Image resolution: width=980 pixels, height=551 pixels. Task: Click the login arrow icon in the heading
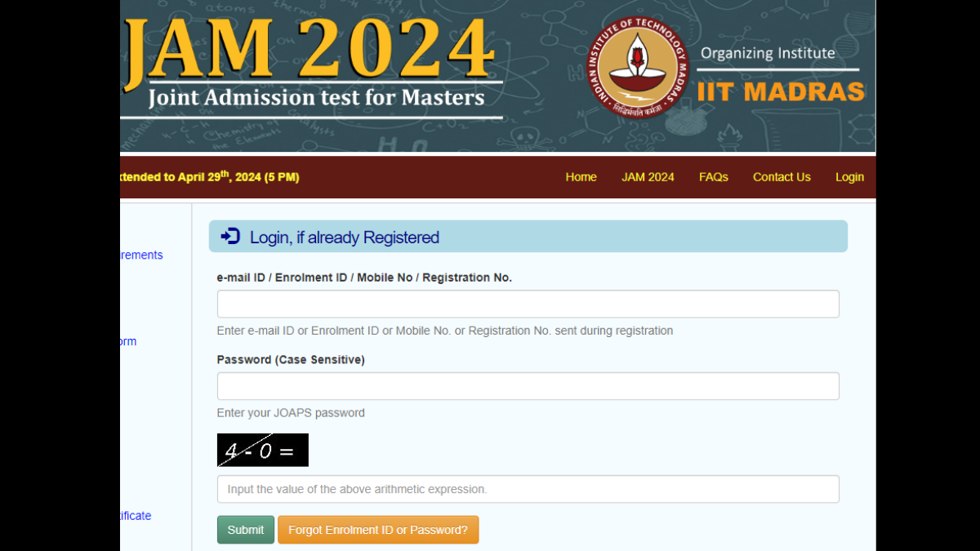click(x=230, y=237)
